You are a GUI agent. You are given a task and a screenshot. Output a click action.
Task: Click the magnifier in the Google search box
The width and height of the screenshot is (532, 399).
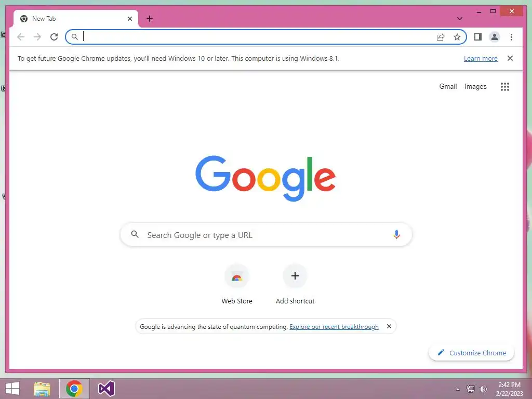[135, 234]
